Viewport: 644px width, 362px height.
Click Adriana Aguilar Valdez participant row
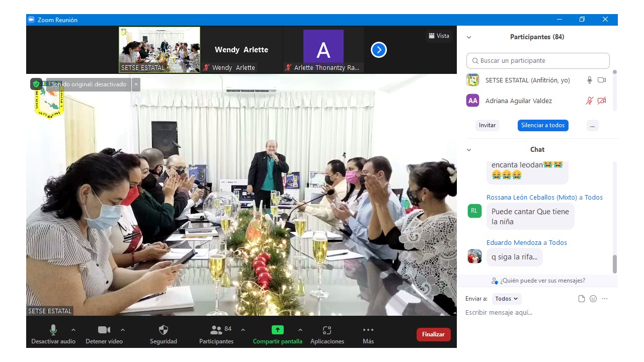[x=537, y=101]
